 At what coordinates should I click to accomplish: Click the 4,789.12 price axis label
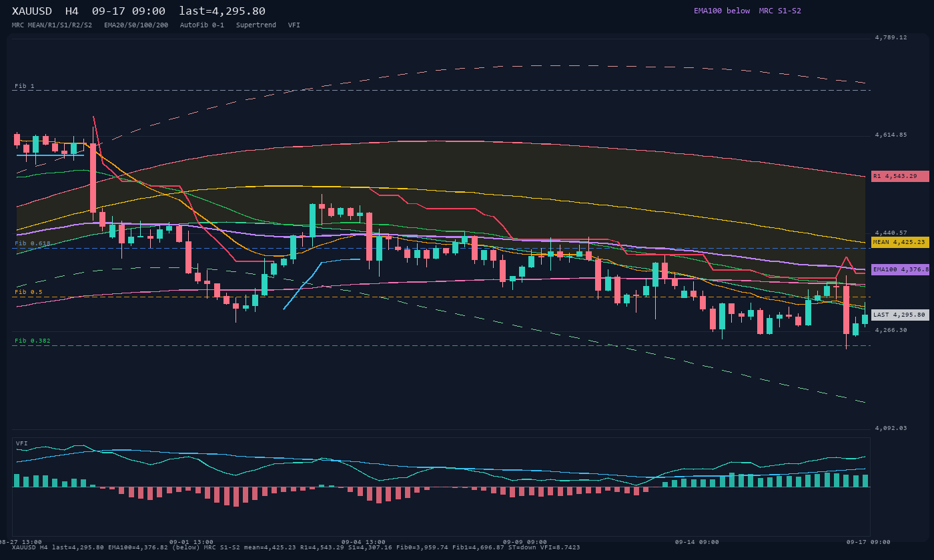click(x=891, y=37)
